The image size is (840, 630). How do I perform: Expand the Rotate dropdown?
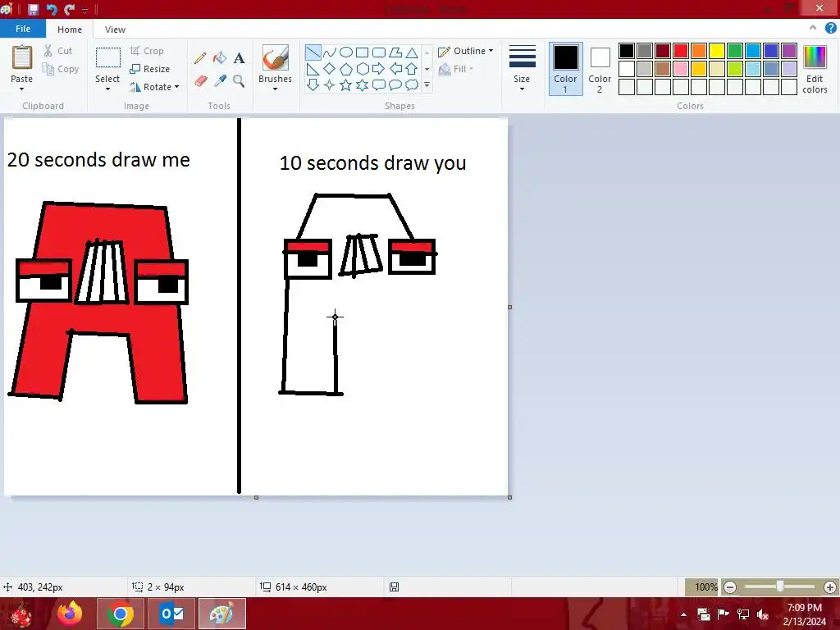(x=177, y=87)
